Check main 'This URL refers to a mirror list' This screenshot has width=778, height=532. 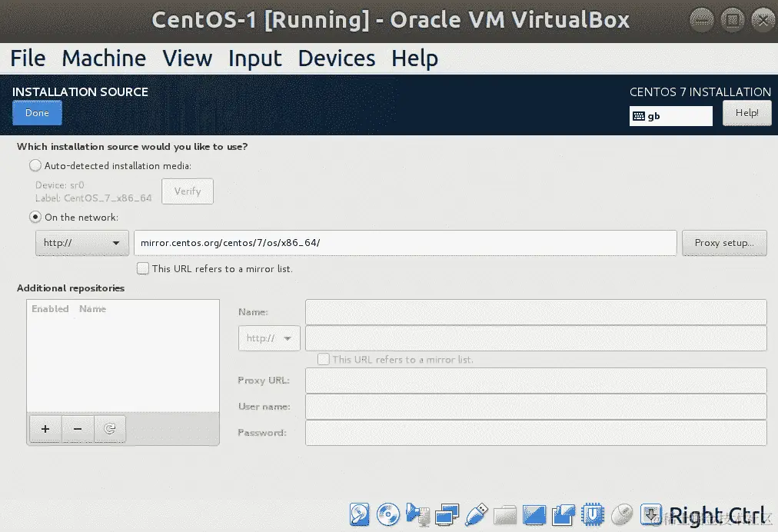(x=142, y=268)
